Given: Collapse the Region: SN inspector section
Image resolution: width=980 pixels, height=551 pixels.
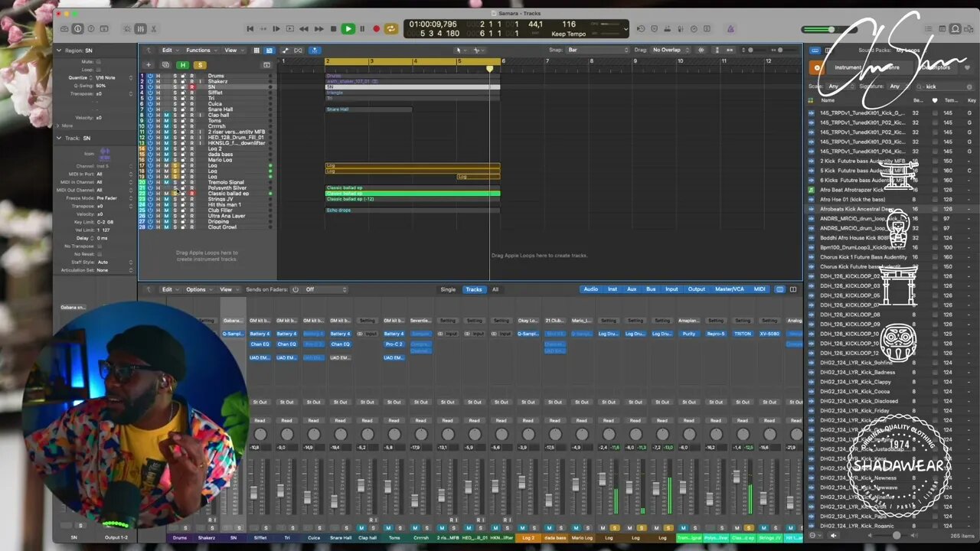Looking at the screenshot, I should (x=59, y=51).
